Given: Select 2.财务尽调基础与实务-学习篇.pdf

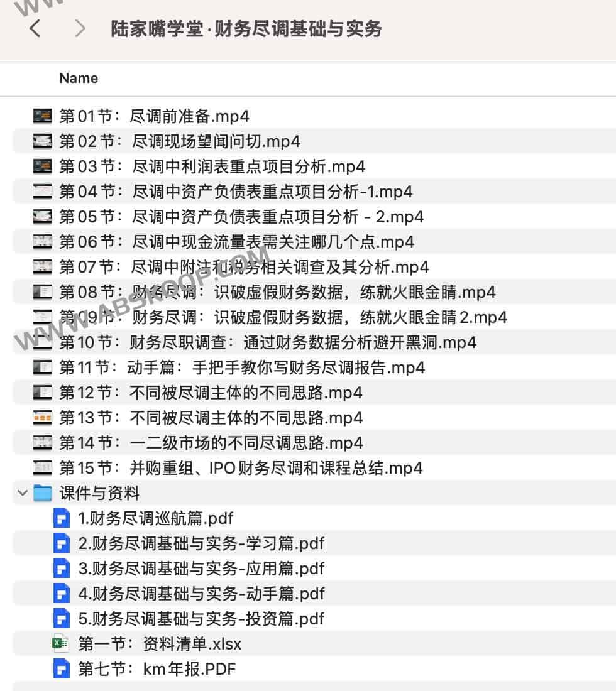Looking at the screenshot, I should click(x=201, y=543).
